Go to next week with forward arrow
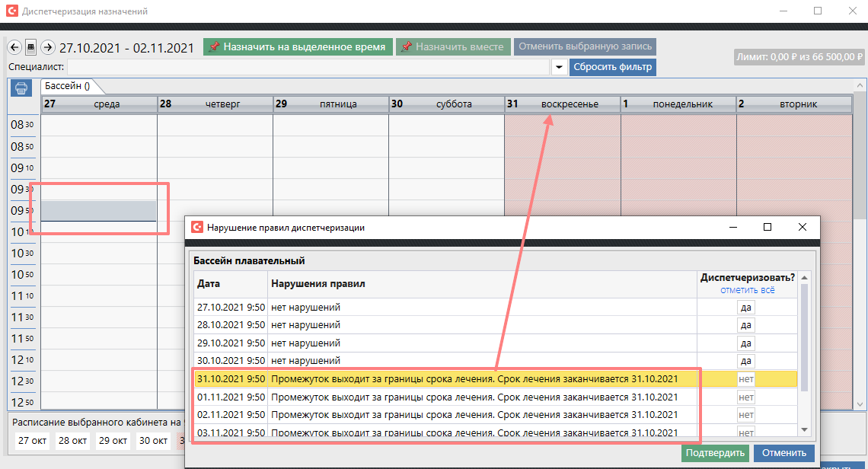868x469 pixels. click(48, 47)
